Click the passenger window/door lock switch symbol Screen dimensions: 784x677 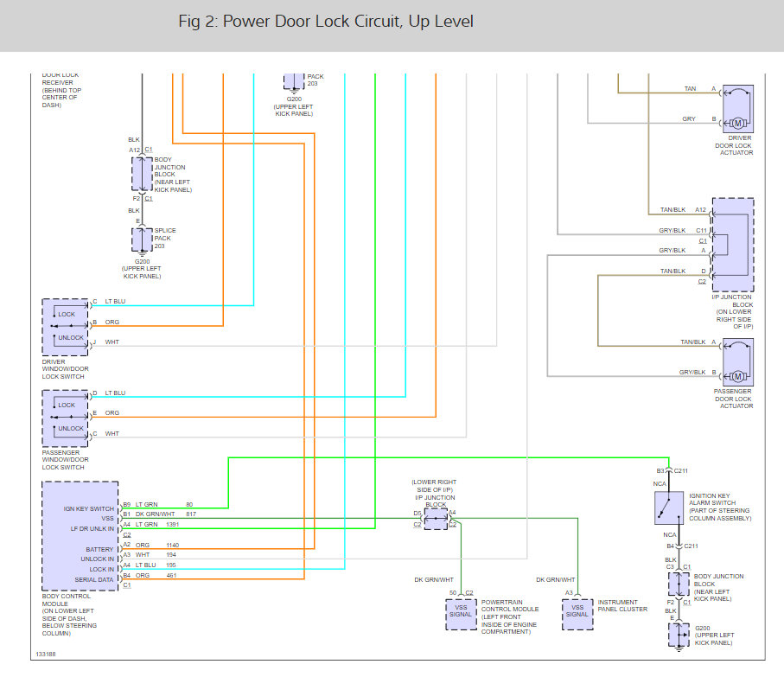[65, 418]
